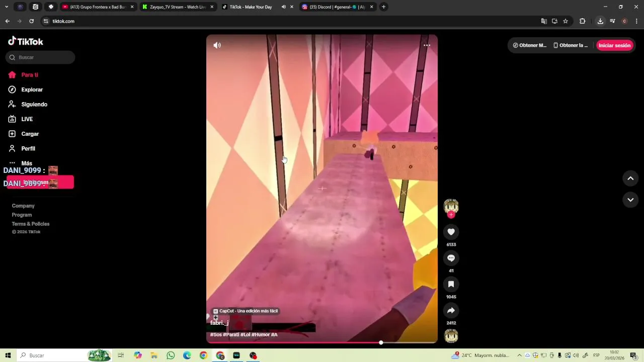The image size is (644, 362).
Task: Switch to Discord #general tab
Action: tap(338, 7)
